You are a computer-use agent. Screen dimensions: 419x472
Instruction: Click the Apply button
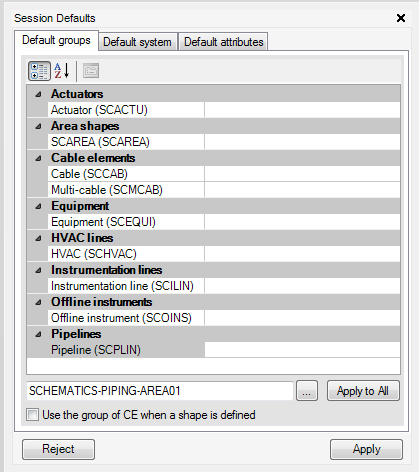[366, 449]
